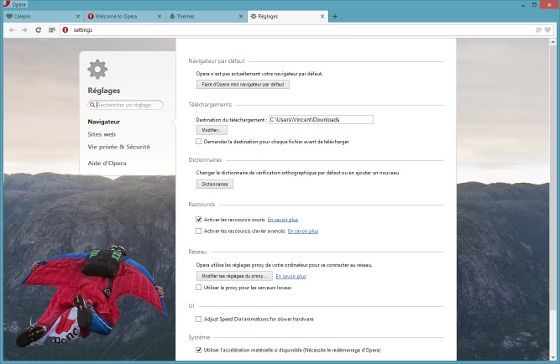Switch to the Coispin tab

[x=43, y=16]
